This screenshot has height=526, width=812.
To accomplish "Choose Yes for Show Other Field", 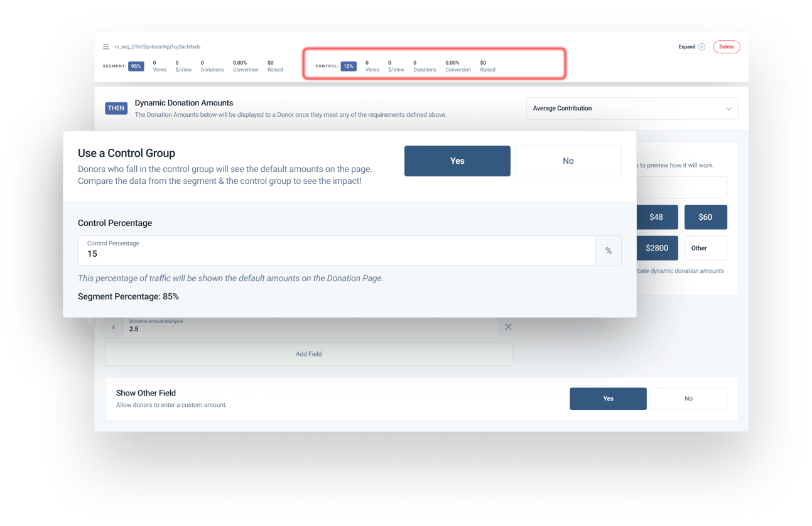I will (x=608, y=399).
